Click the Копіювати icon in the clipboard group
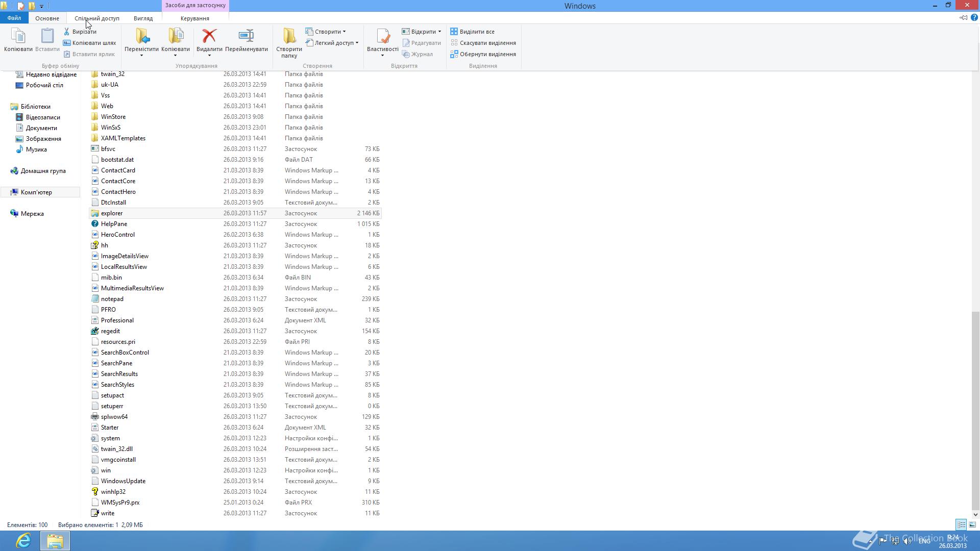Viewport: 980px width, 551px height. pyautogui.click(x=18, y=36)
